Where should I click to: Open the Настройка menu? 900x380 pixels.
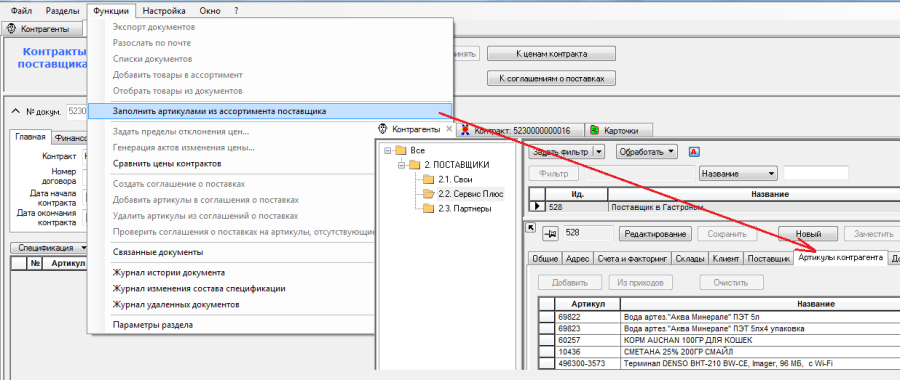pos(164,11)
